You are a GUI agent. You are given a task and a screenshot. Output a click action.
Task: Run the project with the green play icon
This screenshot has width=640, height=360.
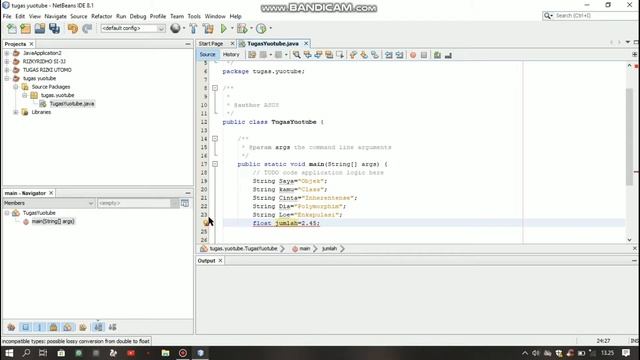(x=224, y=28)
